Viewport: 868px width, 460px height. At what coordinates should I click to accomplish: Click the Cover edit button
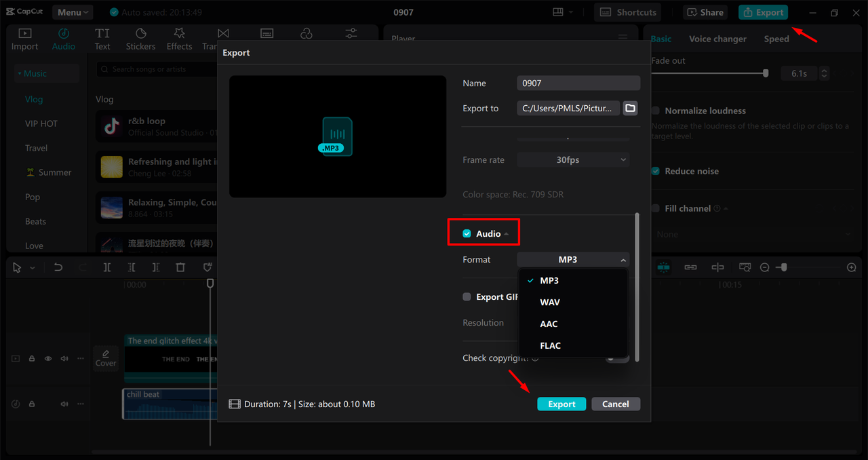(x=106, y=358)
